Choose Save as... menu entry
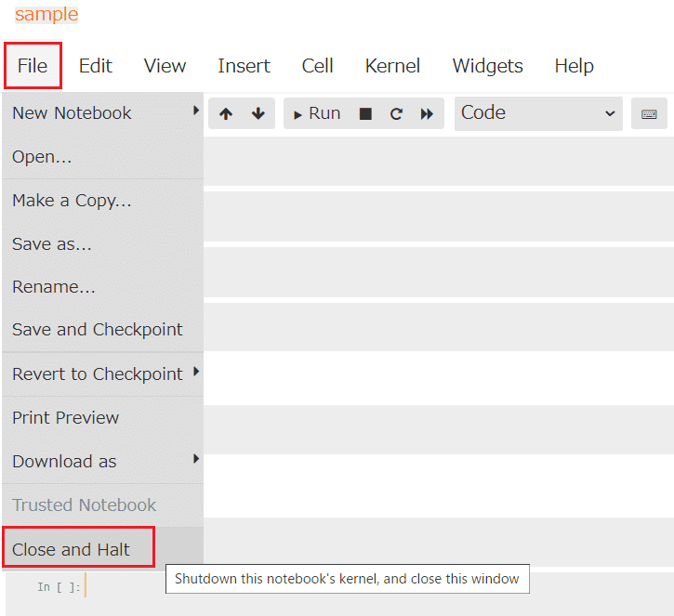Image resolution: width=674 pixels, height=616 pixels. coord(103,244)
